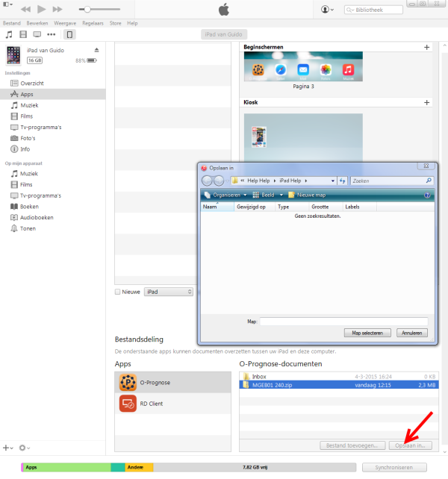Select Apps under Instellingen

(x=52, y=94)
